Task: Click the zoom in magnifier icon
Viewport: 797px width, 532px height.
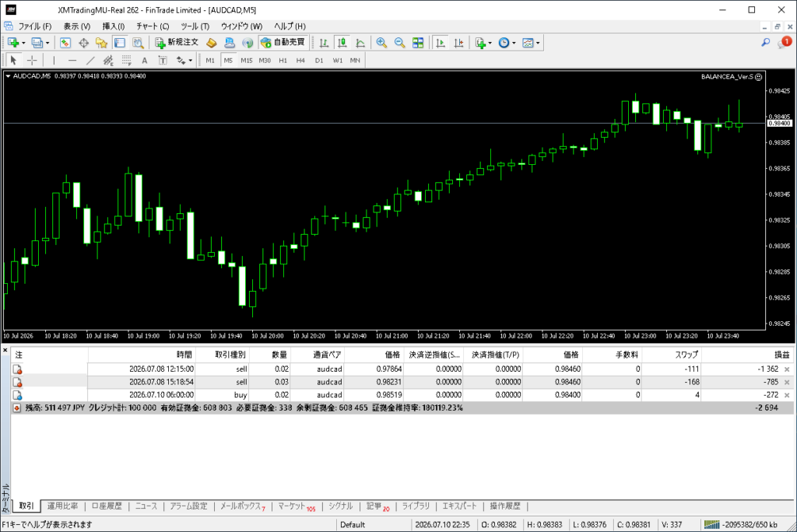Action: 381,44
